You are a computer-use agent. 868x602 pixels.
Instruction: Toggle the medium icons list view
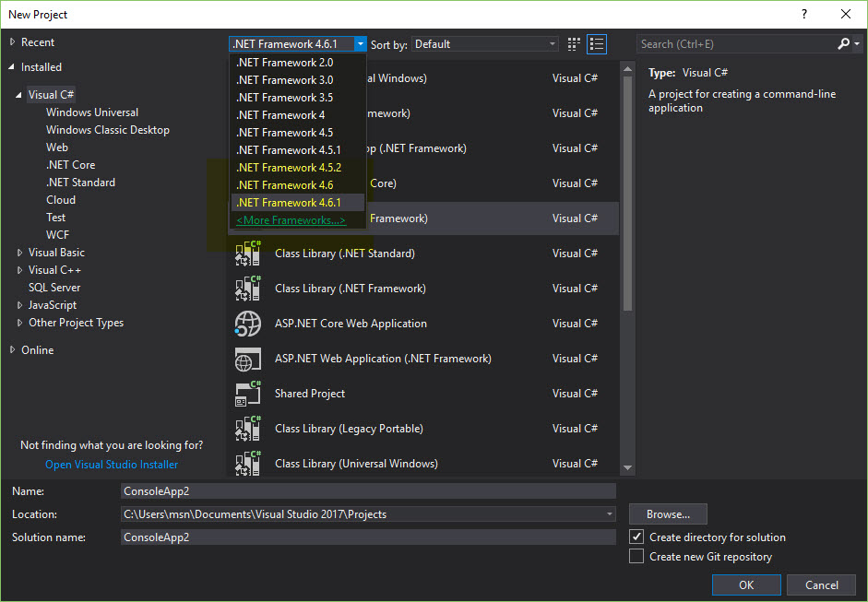pyautogui.click(x=595, y=43)
